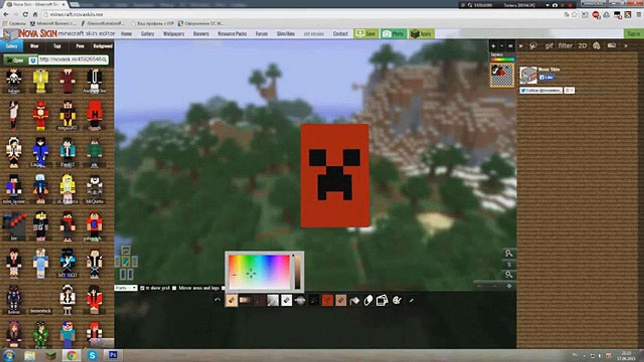Click the painter palette icon in top bar
Image resolution: width=644 pixels, height=362 pixels.
tap(596, 46)
